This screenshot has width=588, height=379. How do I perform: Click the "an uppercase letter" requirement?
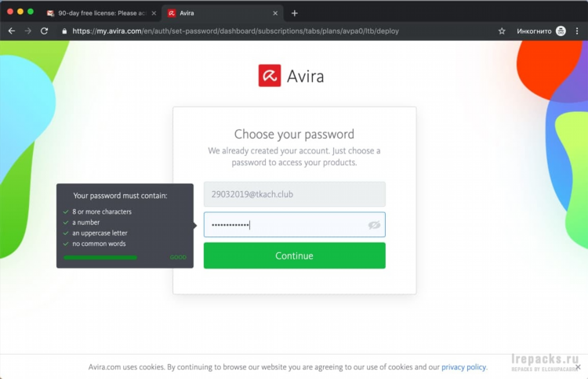click(100, 233)
